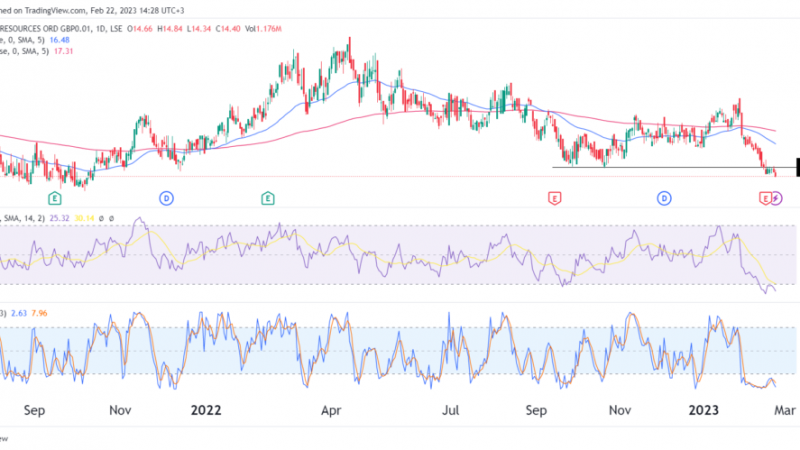Open the red earnings E marker near September 2022

(555, 198)
